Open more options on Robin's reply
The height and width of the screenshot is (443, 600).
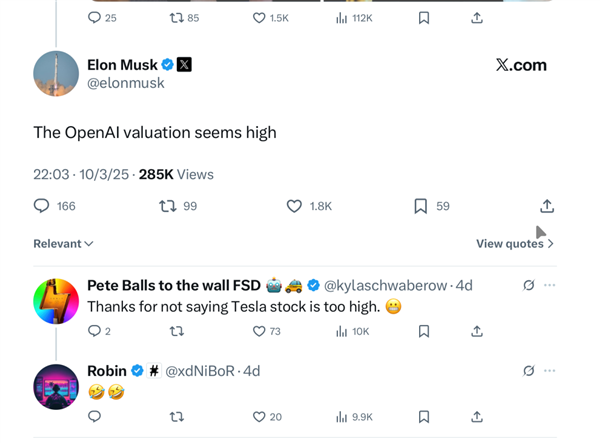pyautogui.click(x=549, y=370)
